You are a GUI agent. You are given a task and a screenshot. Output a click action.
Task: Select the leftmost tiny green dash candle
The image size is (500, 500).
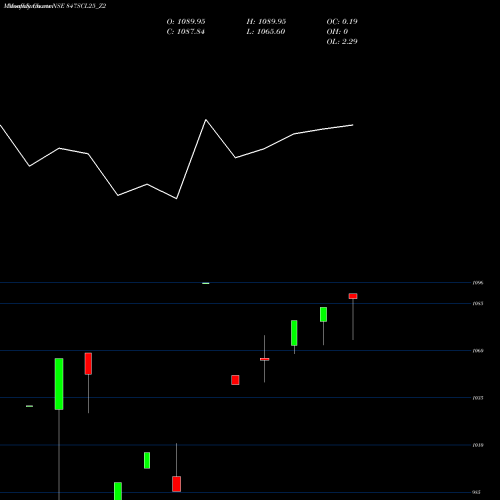29,406
